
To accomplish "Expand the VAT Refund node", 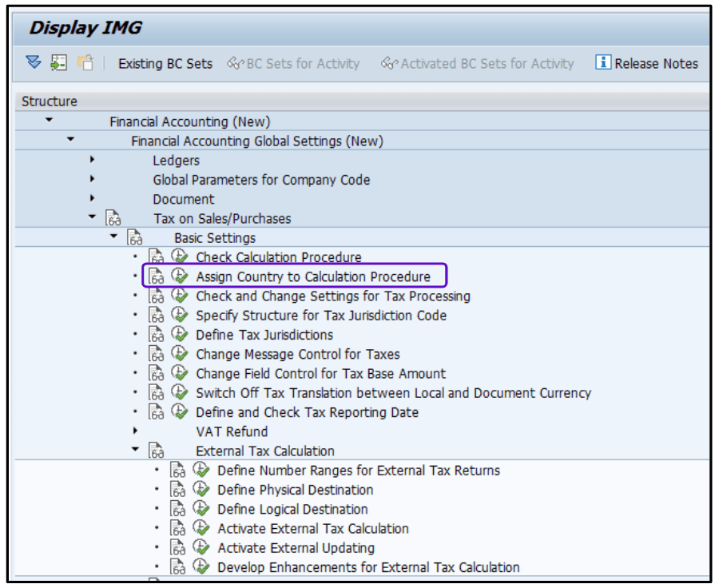I will click(136, 431).
